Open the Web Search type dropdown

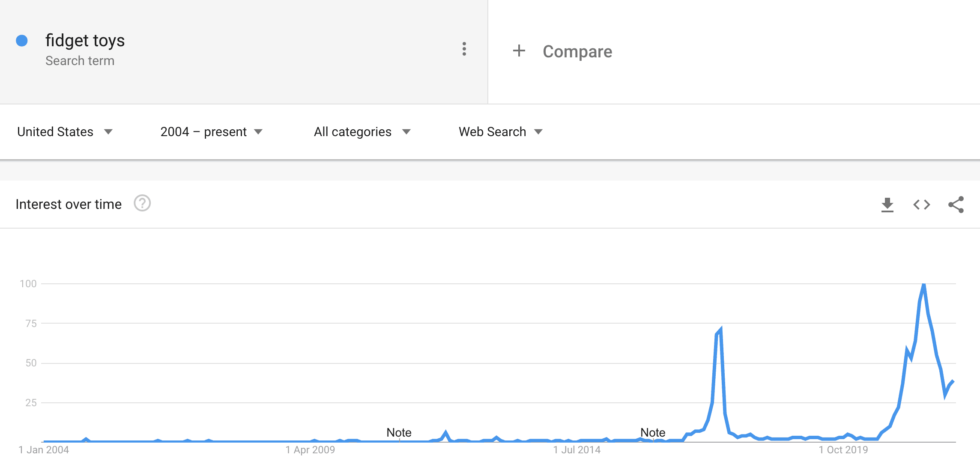tap(501, 132)
